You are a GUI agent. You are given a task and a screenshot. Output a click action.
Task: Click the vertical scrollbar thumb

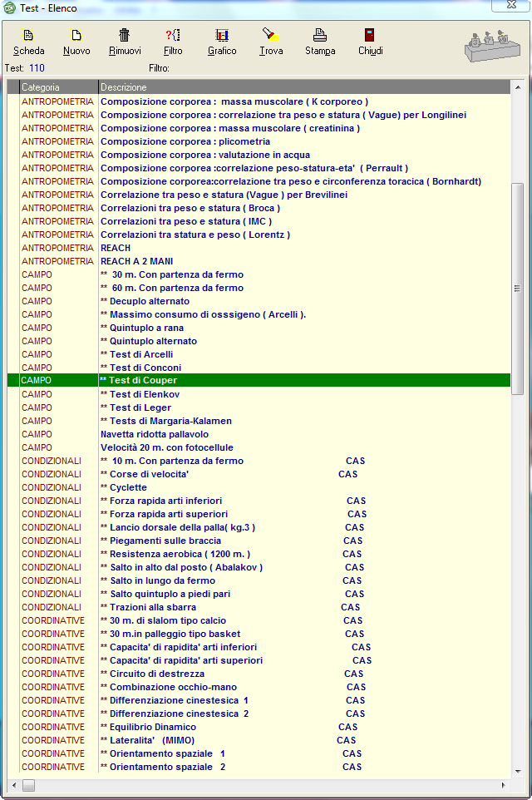(x=518, y=289)
